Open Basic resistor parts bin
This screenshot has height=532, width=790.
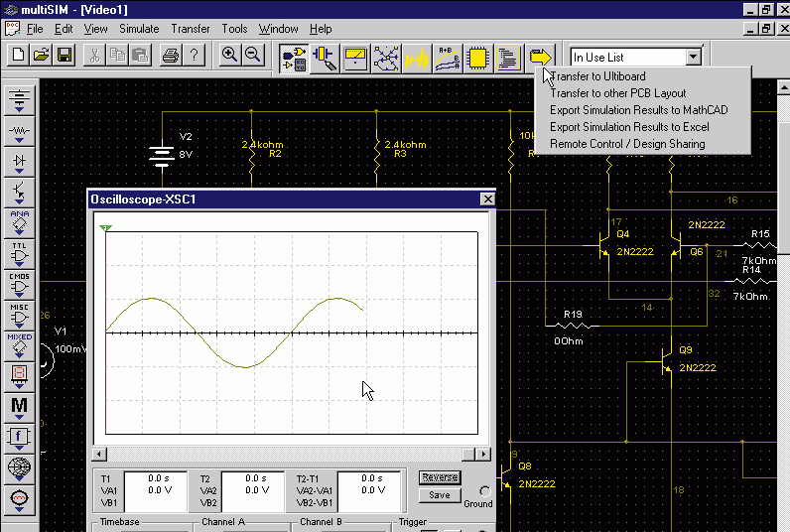[x=19, y=131]
